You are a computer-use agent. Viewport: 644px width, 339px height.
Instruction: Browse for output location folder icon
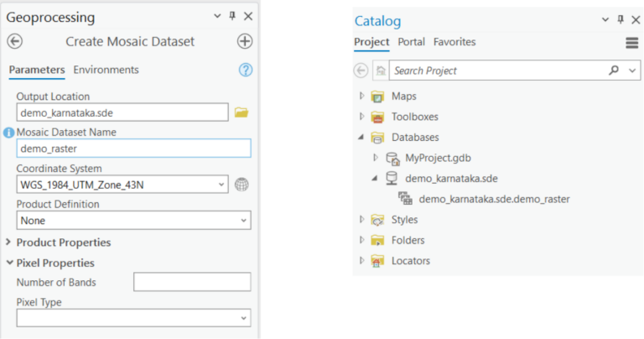point(241,112)
